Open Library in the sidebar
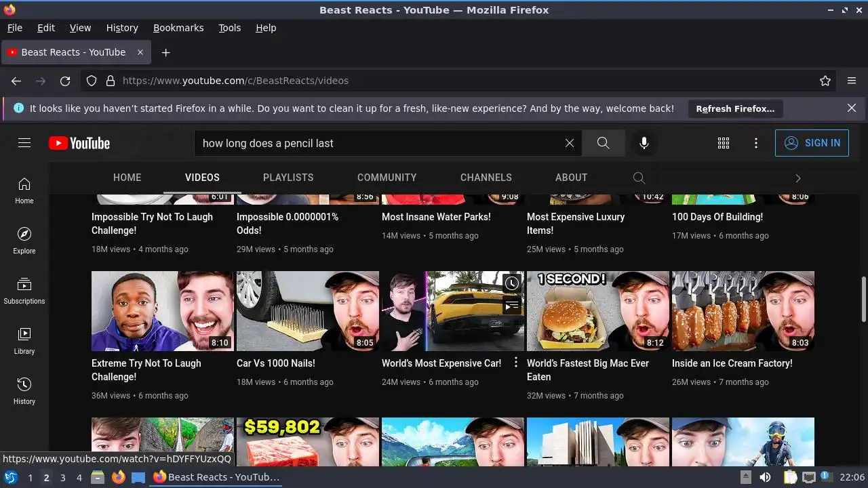868x488 pixels. click(24, 341)
